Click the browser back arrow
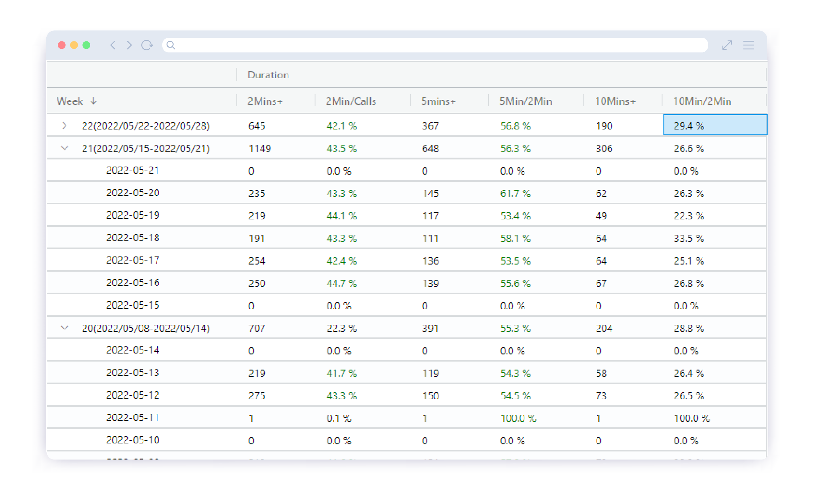The image size is (813, 504). 113,45
